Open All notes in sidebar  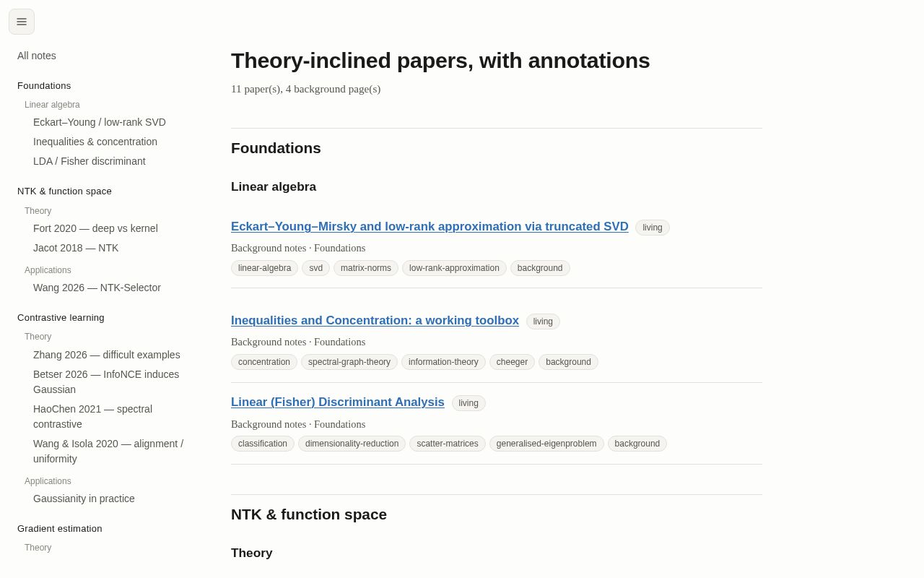37,56
